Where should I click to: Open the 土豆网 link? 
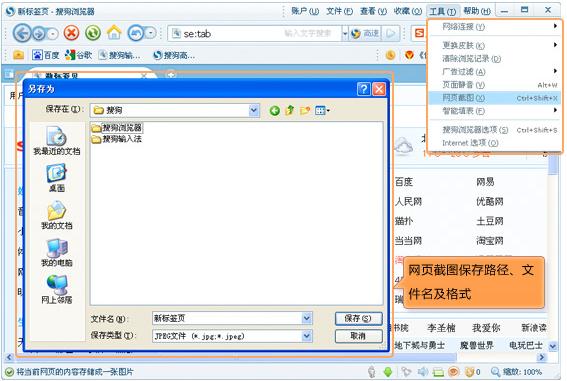(490, 221)
